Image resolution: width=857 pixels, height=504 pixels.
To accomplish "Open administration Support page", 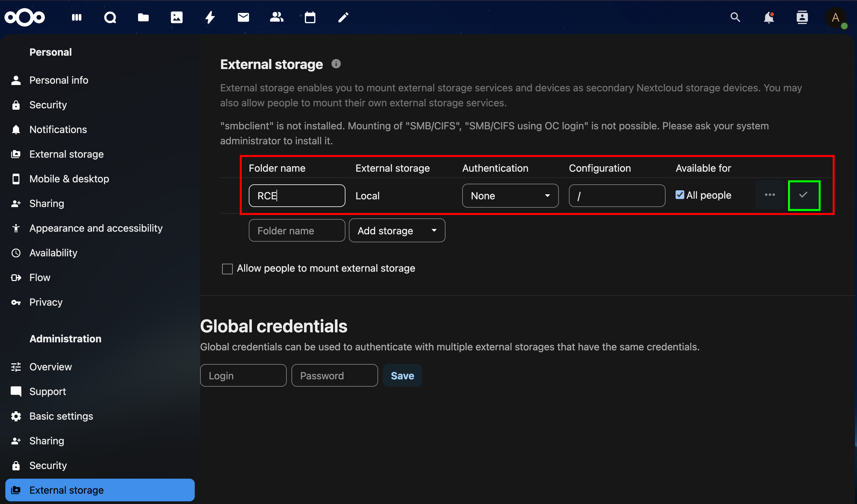I will coord(100,392).
